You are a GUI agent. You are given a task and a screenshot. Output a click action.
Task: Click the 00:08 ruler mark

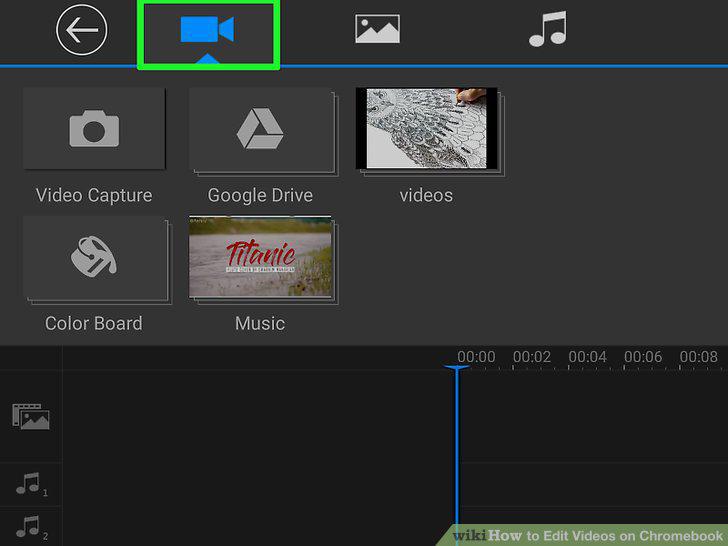(x=699, y=357)
